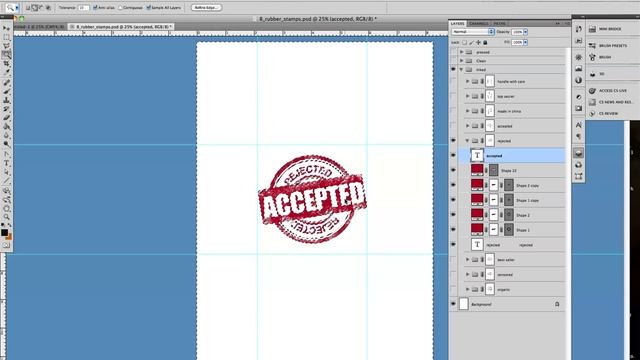This screenshot has height=360, width=640.
Task: Open the Paragraph panel icon in dock
Action: point(578,136)
